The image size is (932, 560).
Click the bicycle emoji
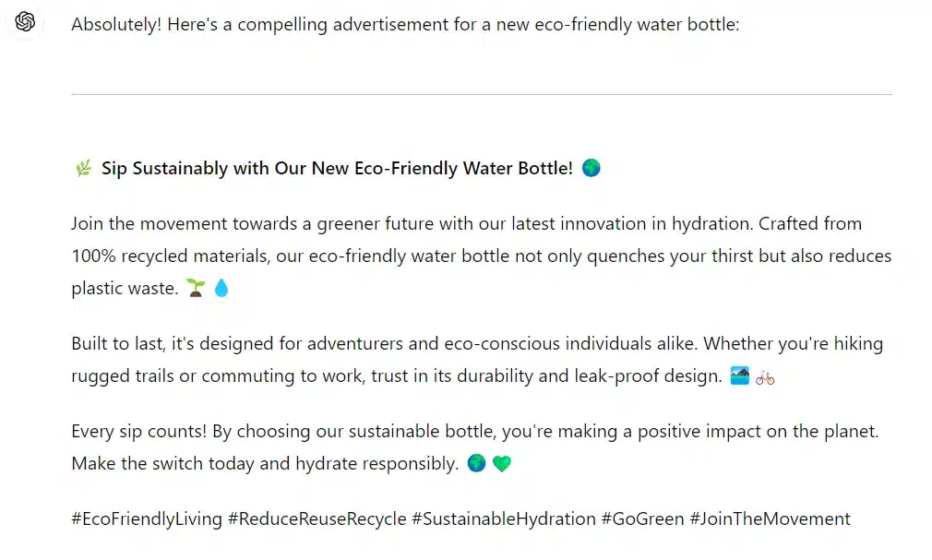765,376
